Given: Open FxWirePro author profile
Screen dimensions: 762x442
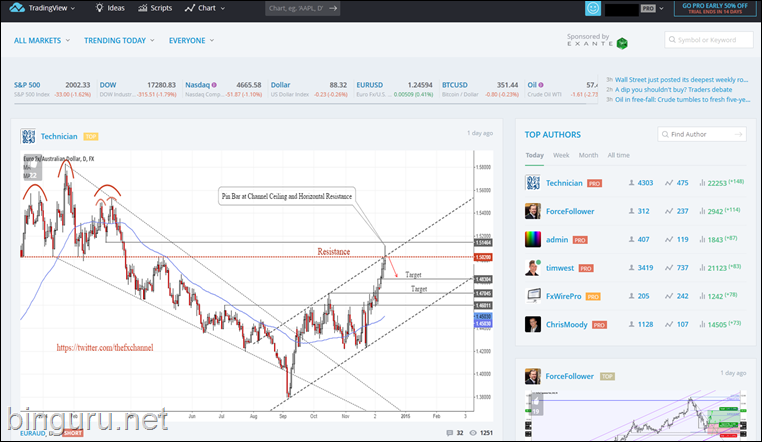Looking at the screenshot, I should (563, 296).
